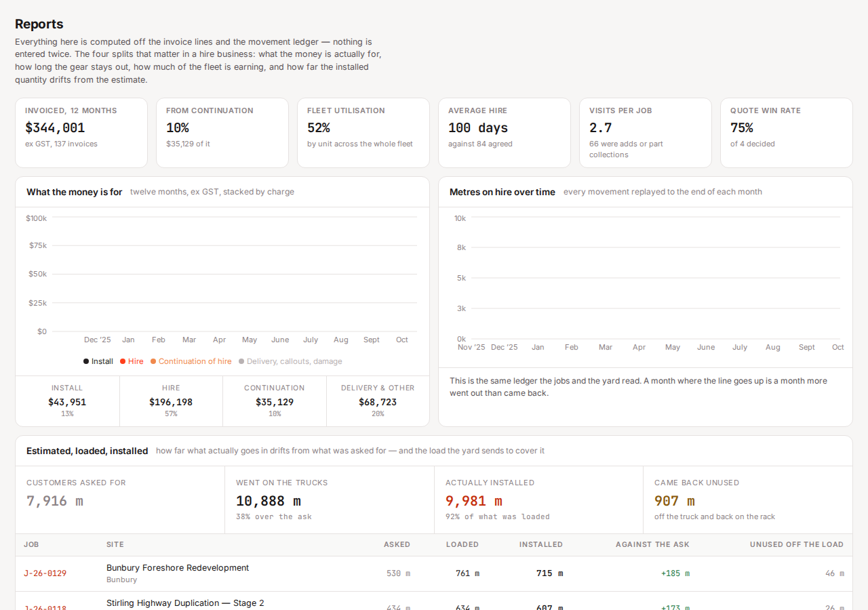Click the LOADED column header
The width and height of the screenshot is (868, 610).
point(462,544)
